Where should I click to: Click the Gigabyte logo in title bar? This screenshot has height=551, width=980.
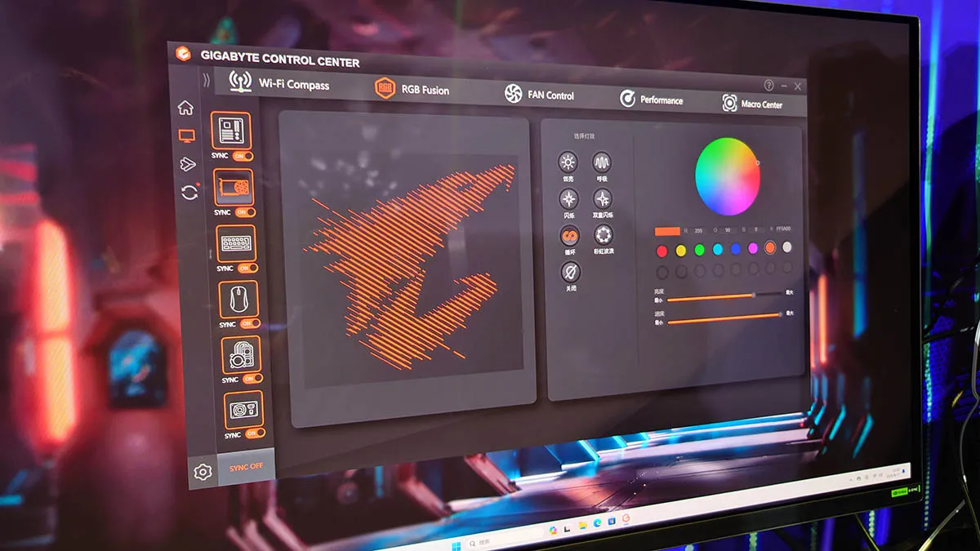click(183, 54)
